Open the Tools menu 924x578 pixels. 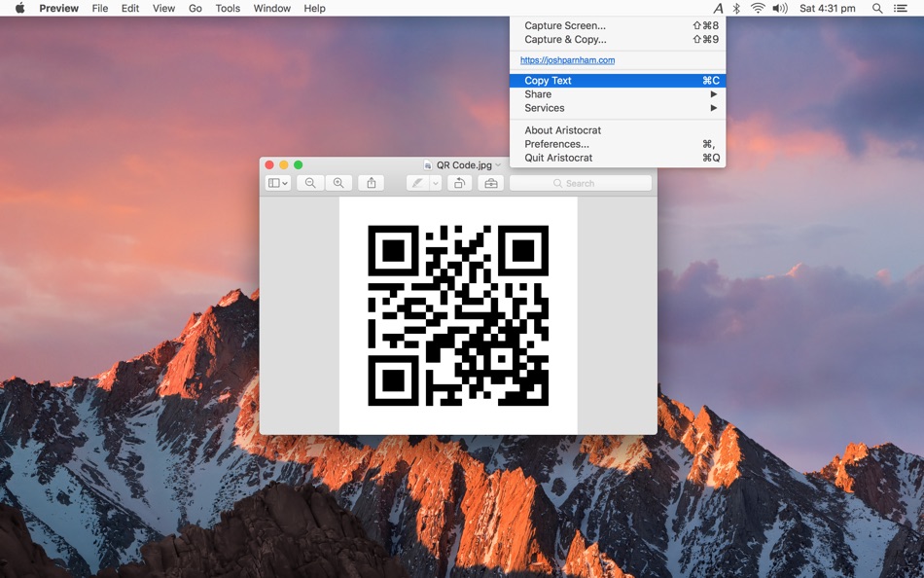coord(228,8)
